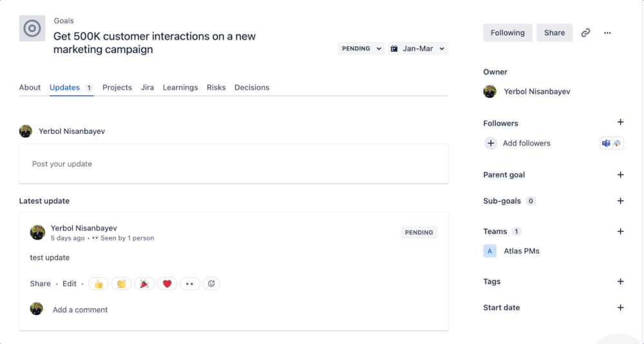This screenshot has width=644, height=344.
Task: Switch to the About tab
Action: click(x=30, y=88)
